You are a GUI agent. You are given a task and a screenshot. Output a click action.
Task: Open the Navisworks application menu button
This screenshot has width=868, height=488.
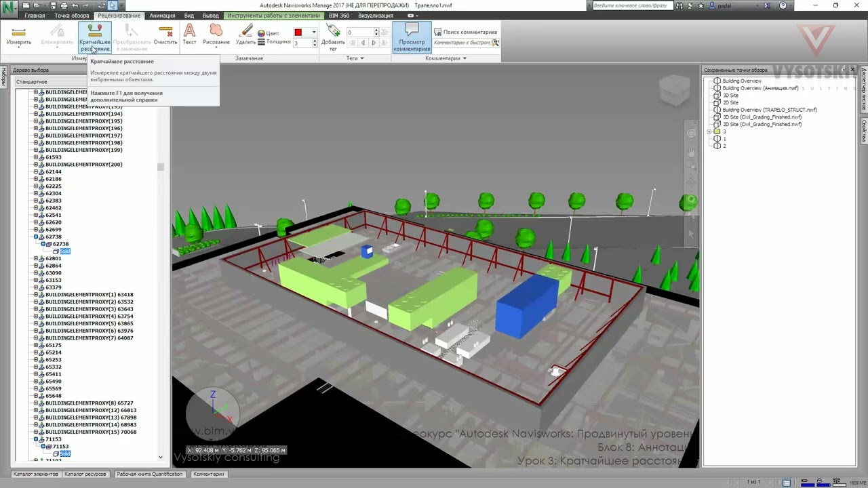click(x=9, y=10)
